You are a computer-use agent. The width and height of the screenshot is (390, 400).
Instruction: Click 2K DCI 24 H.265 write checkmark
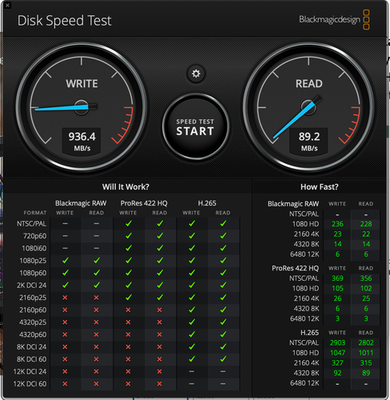[192, 285]
